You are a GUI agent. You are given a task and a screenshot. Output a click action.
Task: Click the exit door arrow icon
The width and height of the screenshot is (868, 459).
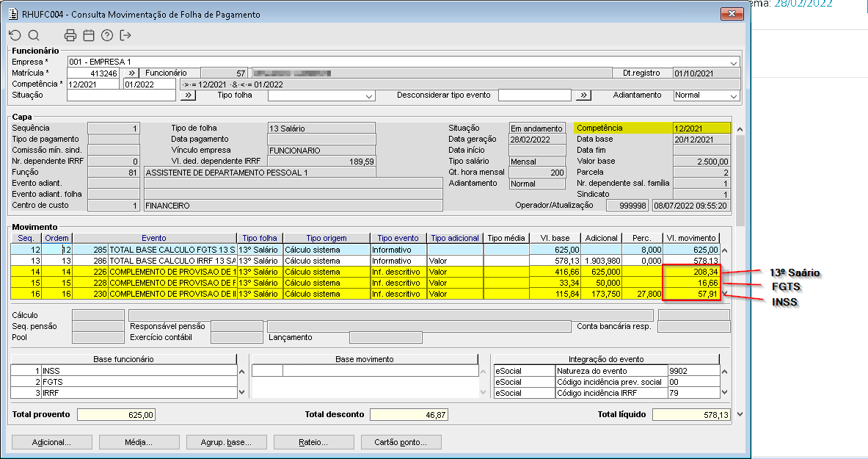[125, 35]
